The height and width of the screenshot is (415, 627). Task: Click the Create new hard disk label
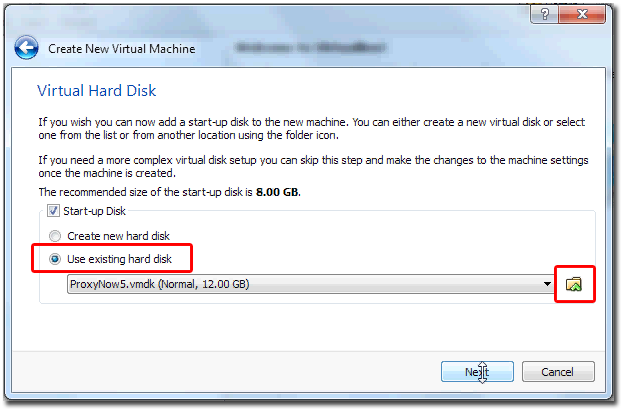(118, 236)
